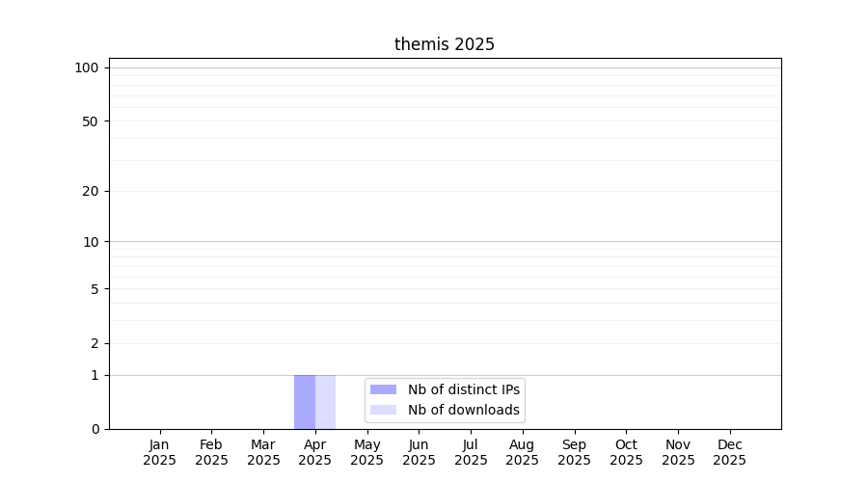Click the Dec 2025 x-axis label
The width and height of the screenshot is (868, 482).
point(730,452)
